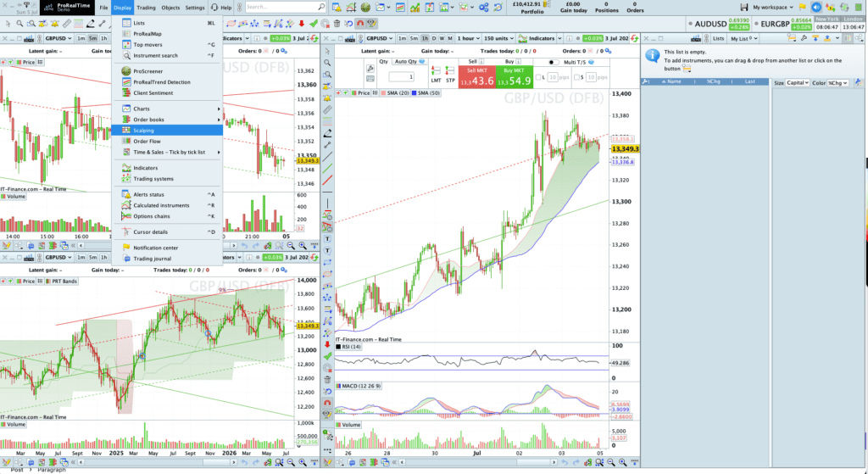
Task: Select ProRealMap in the Display menu
Action: click(x=167, y=34)
